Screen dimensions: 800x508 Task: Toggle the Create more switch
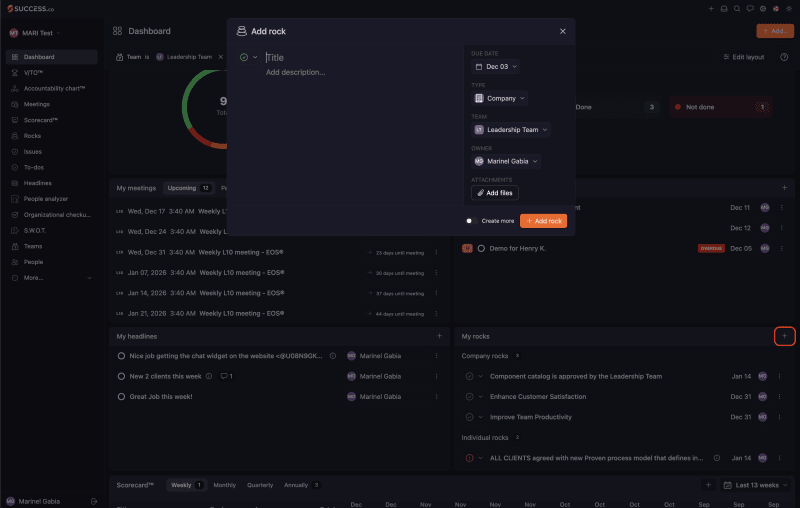tap(471, 221)
